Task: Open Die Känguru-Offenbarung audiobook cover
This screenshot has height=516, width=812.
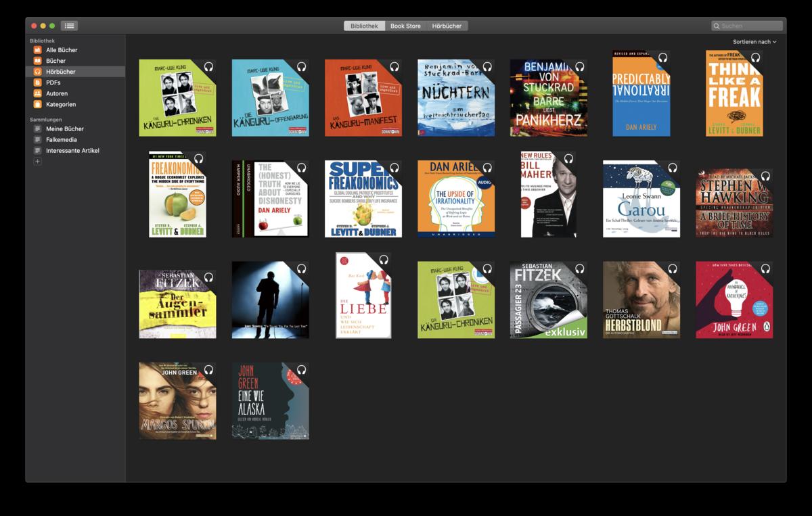Action: pyautogui.click(x=271, y=97)
